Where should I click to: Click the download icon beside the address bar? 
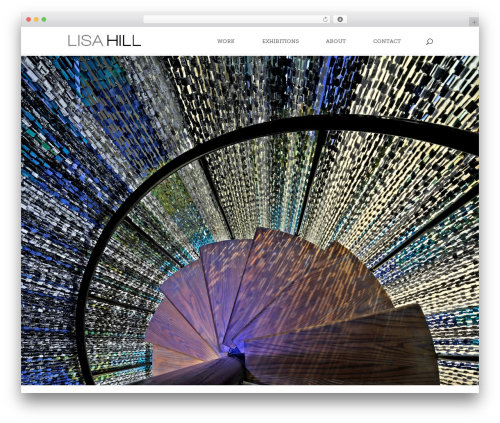click(x=340, y=19)
